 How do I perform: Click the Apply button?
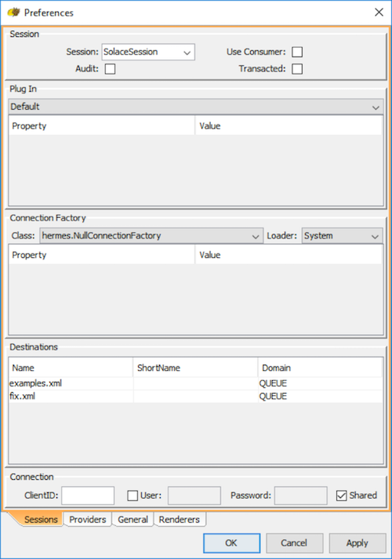358,543
